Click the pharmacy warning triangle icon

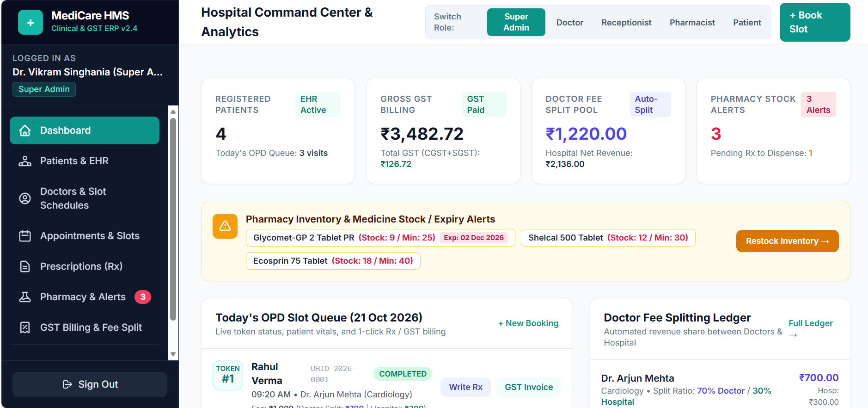[225, 226]
